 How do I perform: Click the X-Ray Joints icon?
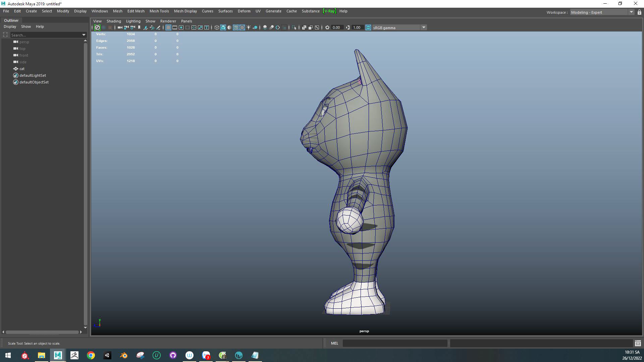pos(317,27)
